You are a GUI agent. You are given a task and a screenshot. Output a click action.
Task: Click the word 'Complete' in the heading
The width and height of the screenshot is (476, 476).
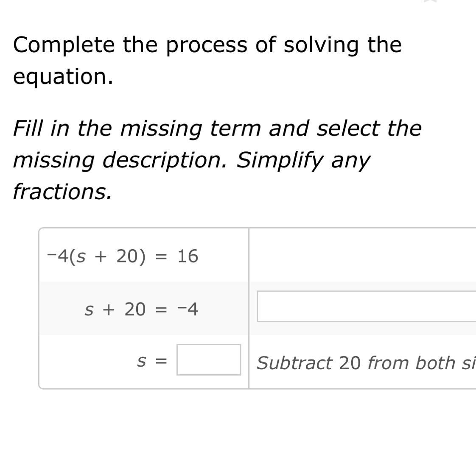click(64, 45)
